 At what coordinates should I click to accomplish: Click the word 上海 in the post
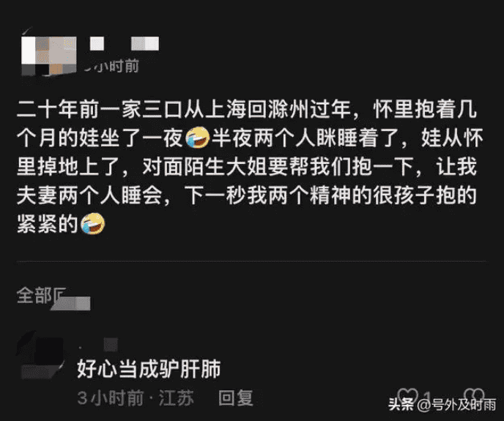pos(226,109)
